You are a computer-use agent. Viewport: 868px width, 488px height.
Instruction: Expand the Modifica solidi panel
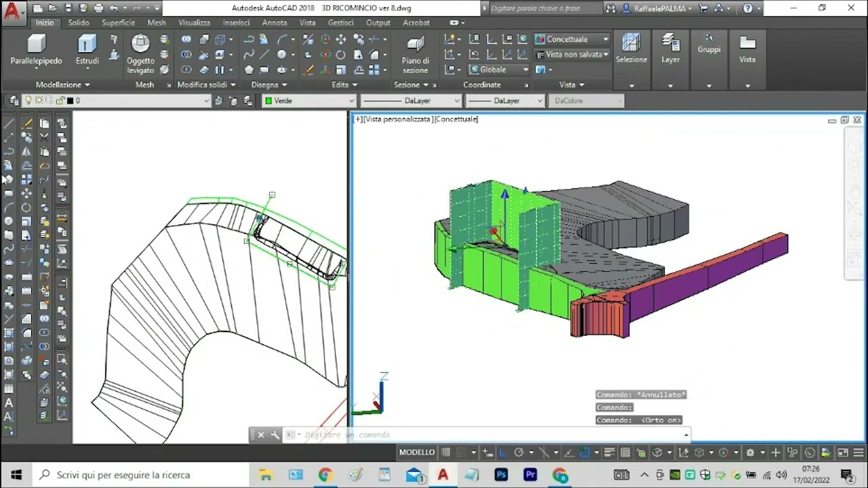point(206,85)
